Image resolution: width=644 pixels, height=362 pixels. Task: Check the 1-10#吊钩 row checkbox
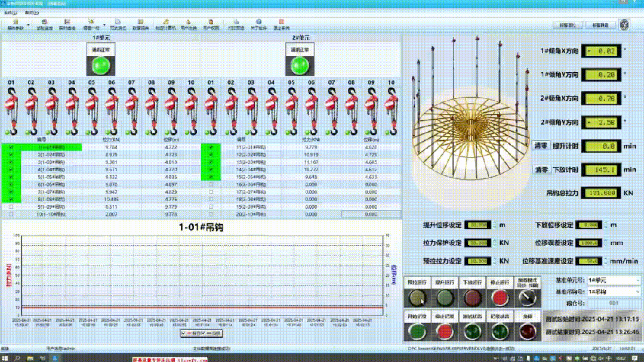11,214
